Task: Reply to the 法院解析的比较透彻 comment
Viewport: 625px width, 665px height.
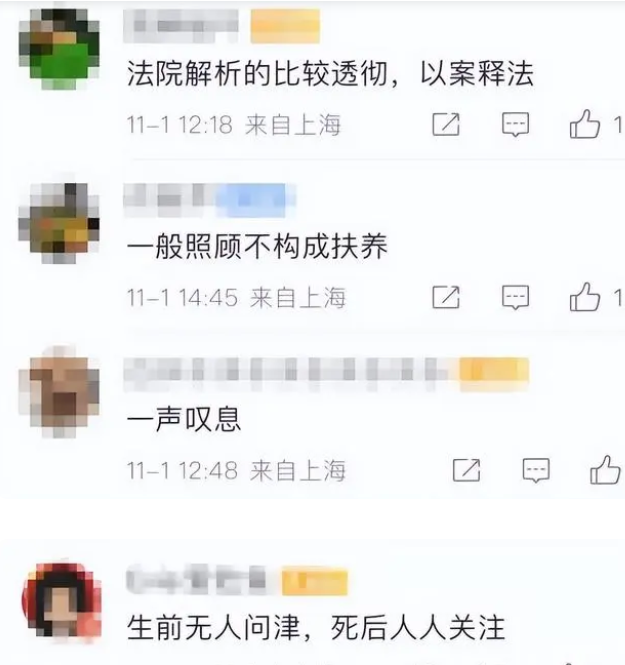Action: click(515, 125)
